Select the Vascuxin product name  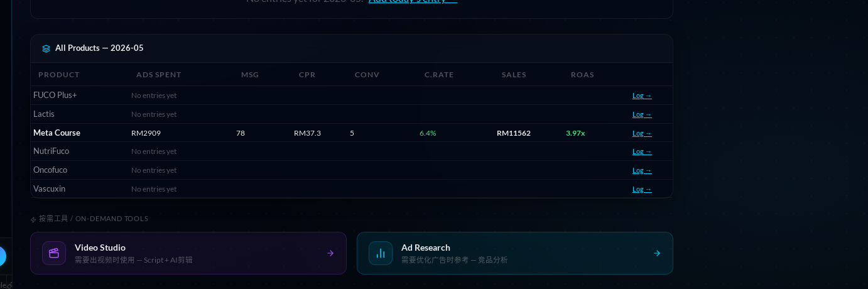tap(49, 189)
